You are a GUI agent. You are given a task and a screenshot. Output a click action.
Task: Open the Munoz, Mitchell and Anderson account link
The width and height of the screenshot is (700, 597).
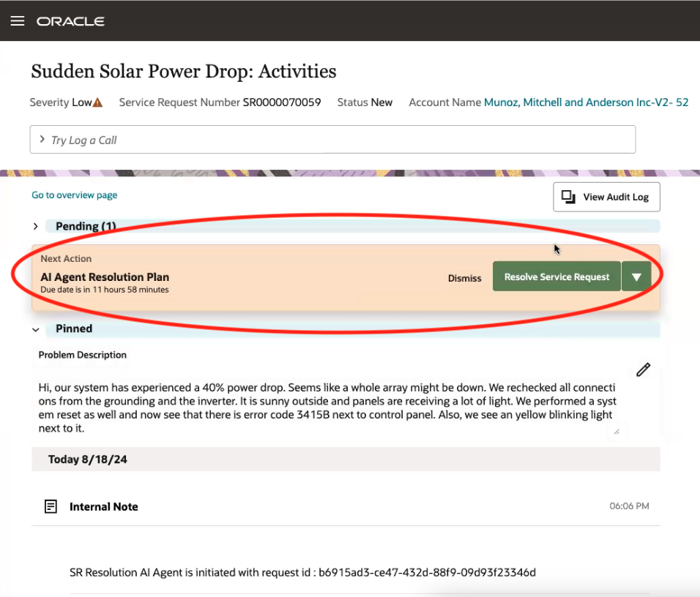pos(587,102)
